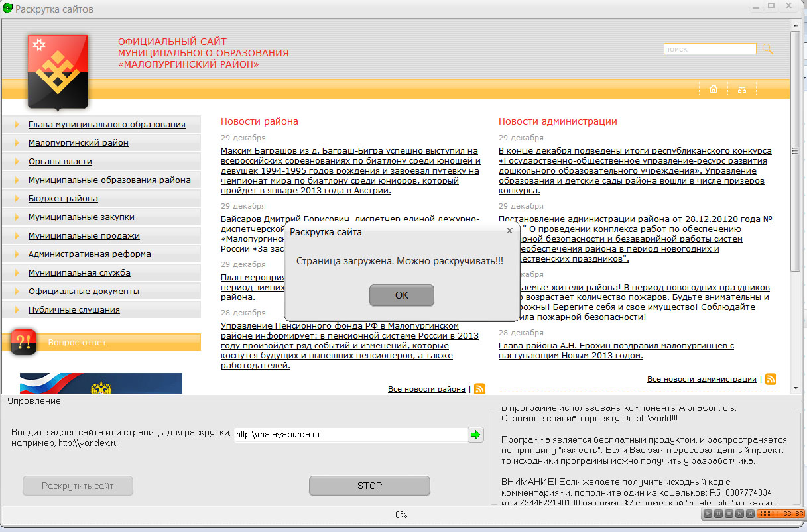Click the orange volume level indicator of the player
The width and height of the screenshot is (807, 532).
tap(769, 513)
